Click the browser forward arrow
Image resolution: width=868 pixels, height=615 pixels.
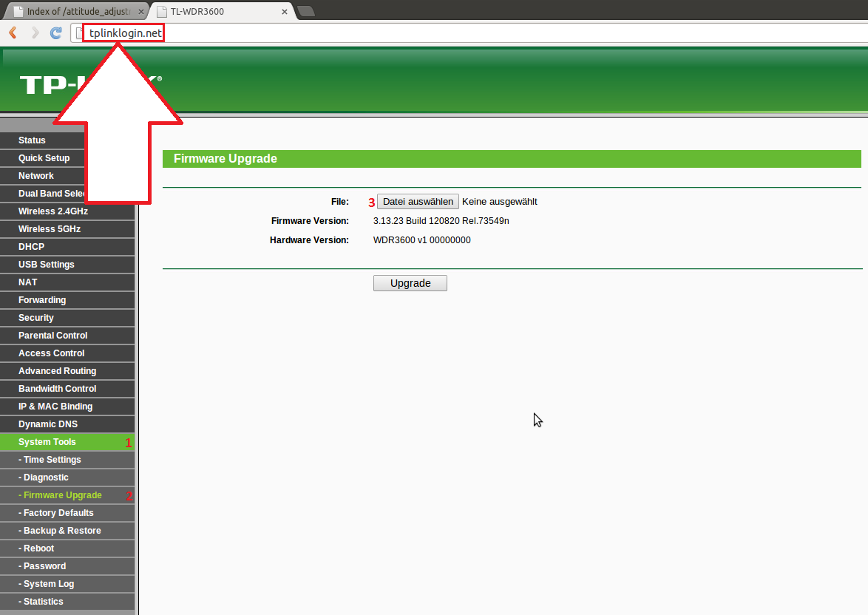click(x=34, y=33)
